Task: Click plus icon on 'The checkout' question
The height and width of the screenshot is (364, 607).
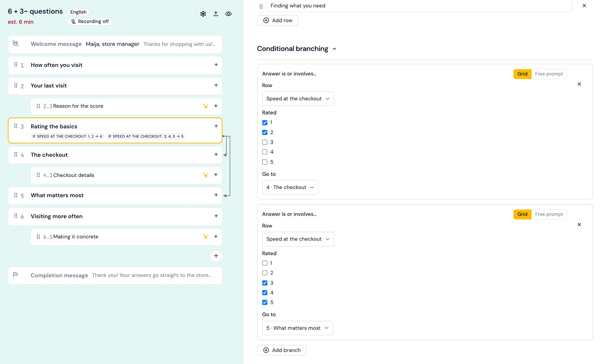Action: (x=216, y=155)
